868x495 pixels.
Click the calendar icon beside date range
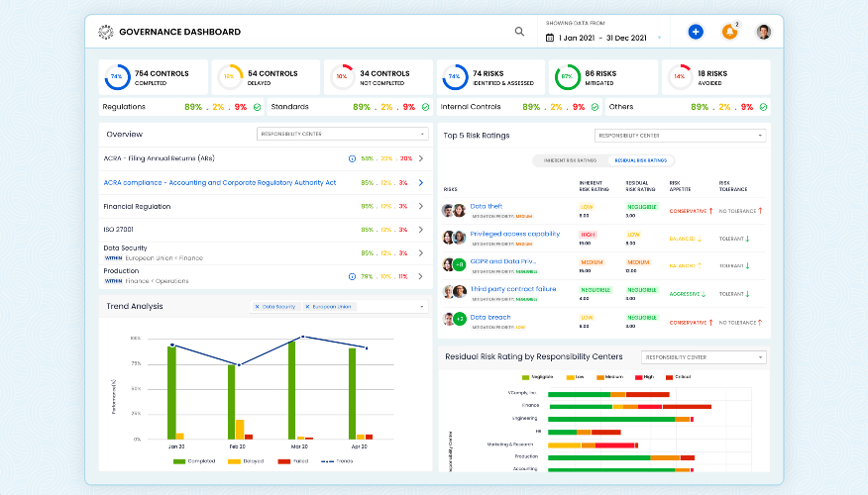pyautogui.click(x=550, y=38)
